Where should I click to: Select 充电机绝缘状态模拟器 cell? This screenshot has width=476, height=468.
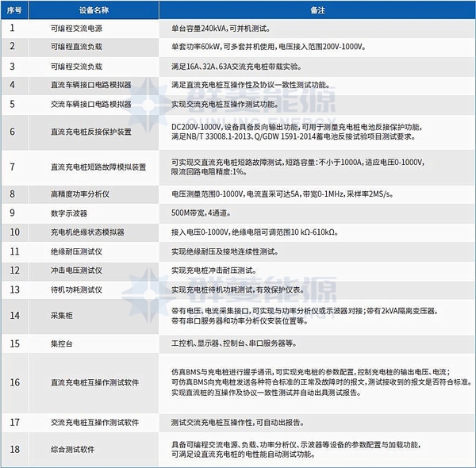tap(87, 232)
